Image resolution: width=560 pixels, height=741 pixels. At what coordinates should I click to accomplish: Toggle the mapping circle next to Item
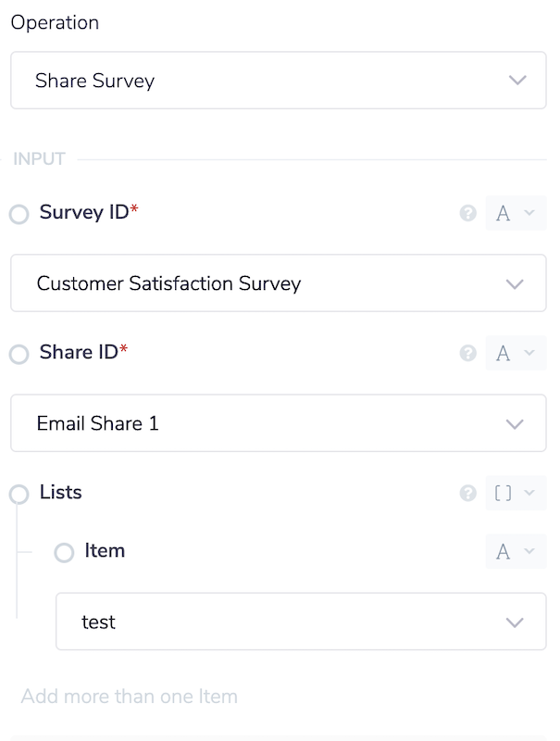point(64,552)
